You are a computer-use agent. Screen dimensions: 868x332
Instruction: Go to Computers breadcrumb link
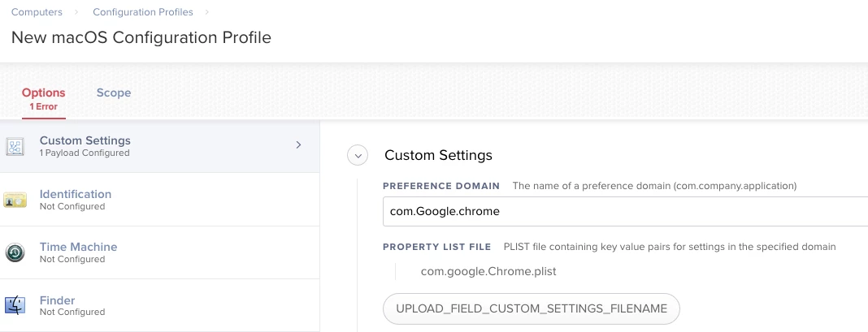tap(37, 11)
